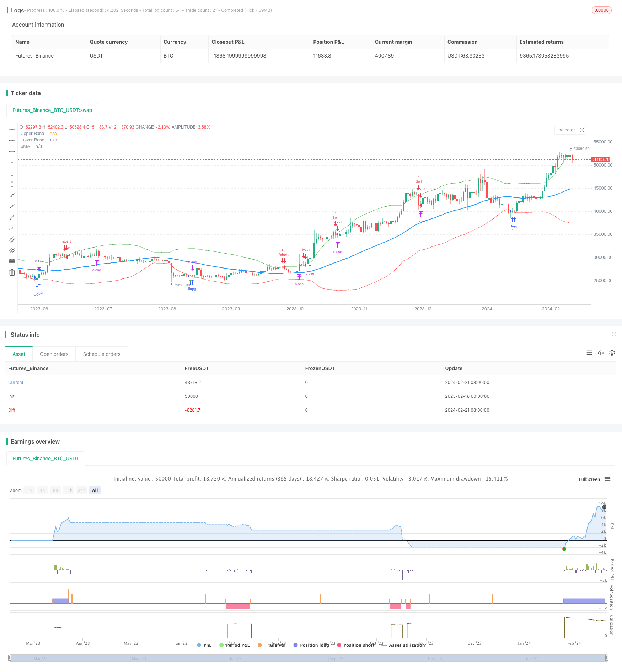Collapse the Status info panel
This screenshot has height=672, width=622.
click(613, 334)
